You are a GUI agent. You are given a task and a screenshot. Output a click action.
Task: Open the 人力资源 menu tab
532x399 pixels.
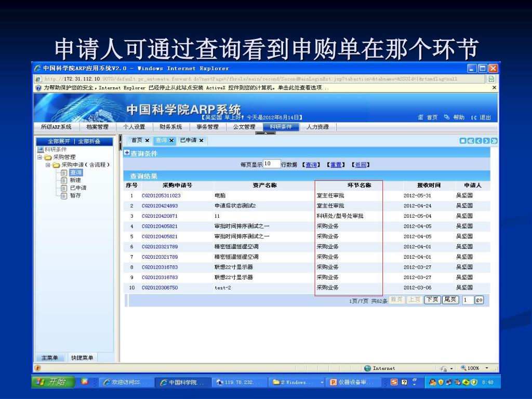317,127
